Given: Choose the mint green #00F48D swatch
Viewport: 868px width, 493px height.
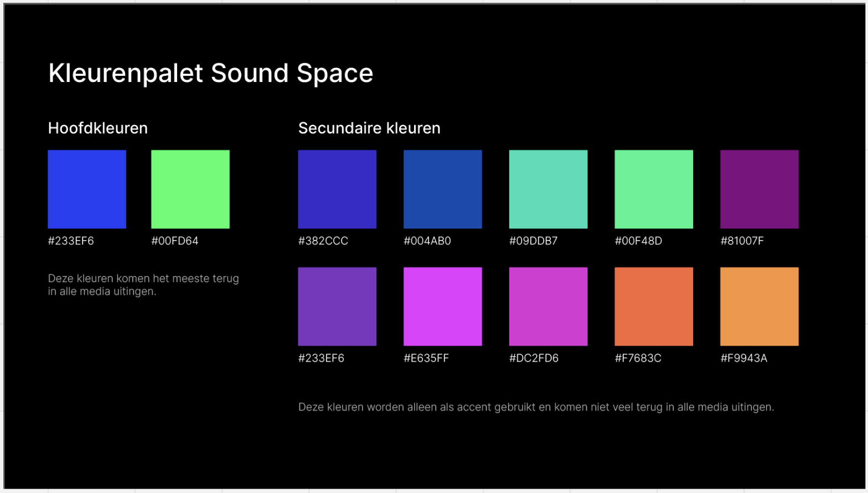Looking at the screenshot, I should [654, 189].
